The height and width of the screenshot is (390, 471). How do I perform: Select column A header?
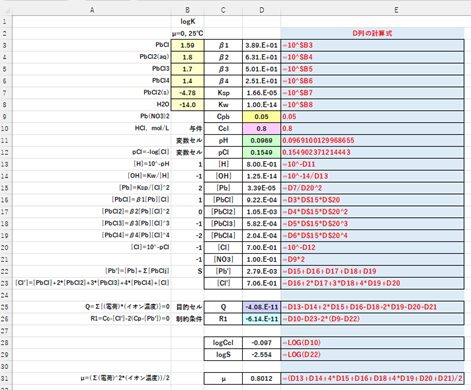(x=92, y=10)
